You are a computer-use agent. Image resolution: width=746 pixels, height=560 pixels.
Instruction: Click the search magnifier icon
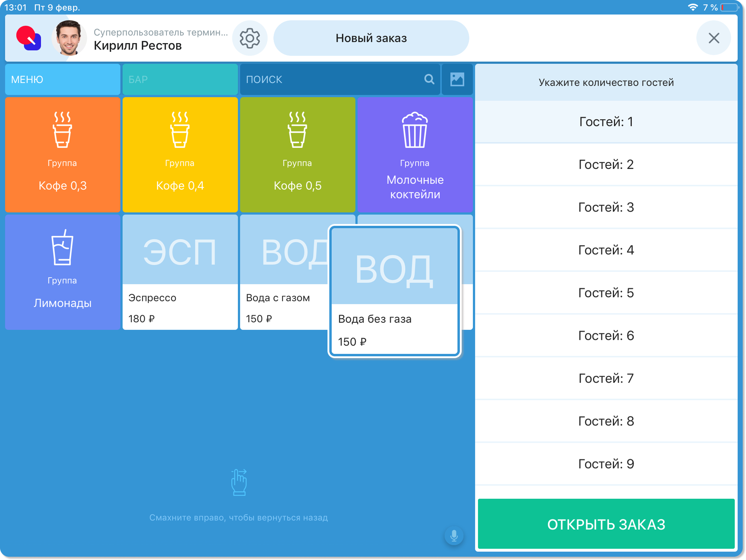click(429, 79)
